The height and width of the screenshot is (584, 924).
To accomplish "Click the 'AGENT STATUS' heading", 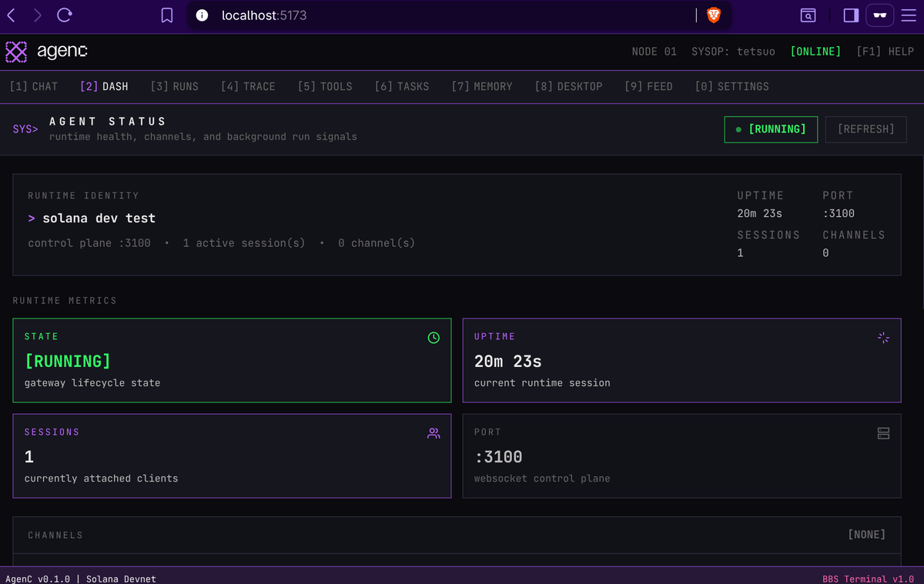I will [108, 122].
